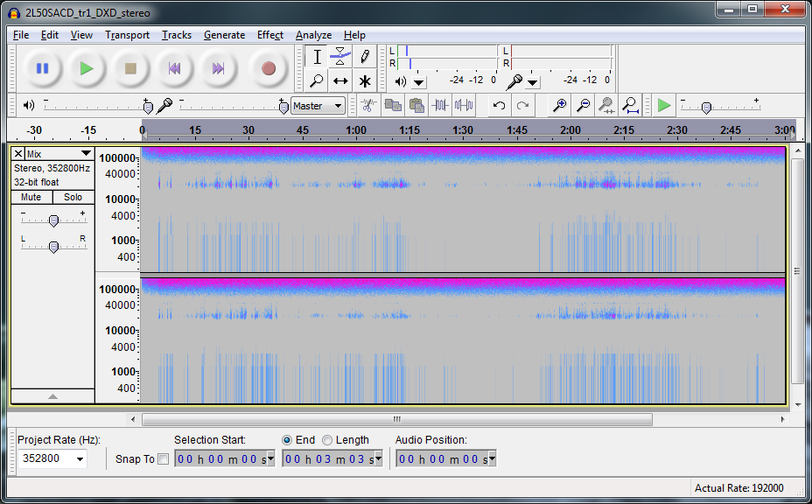812x504 pixels.
Task: Fit selection in window
Action: (607, 106)
